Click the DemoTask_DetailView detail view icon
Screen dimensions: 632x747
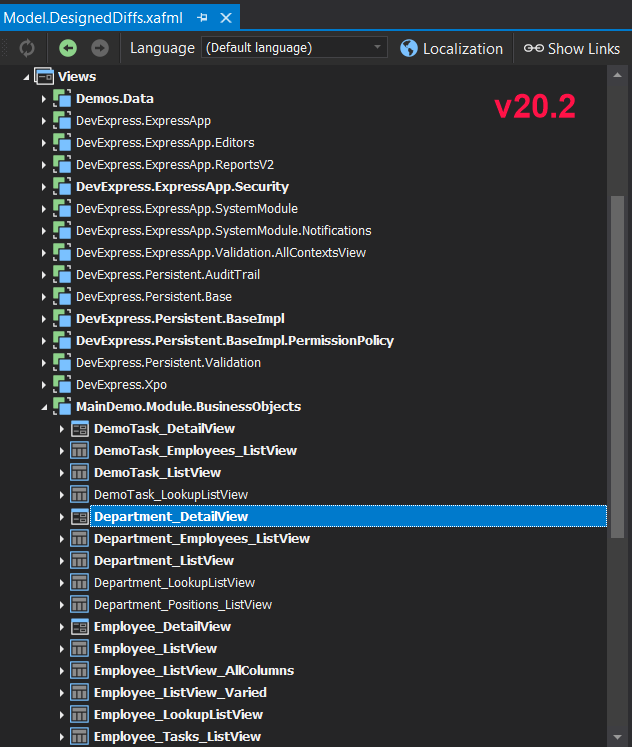pyautogui.click(x=80, y=429)
